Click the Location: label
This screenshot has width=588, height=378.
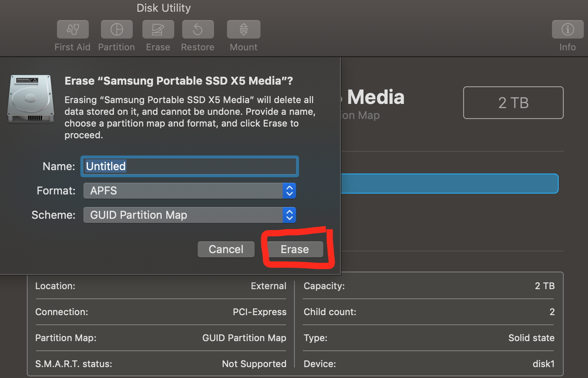point(55,286)
